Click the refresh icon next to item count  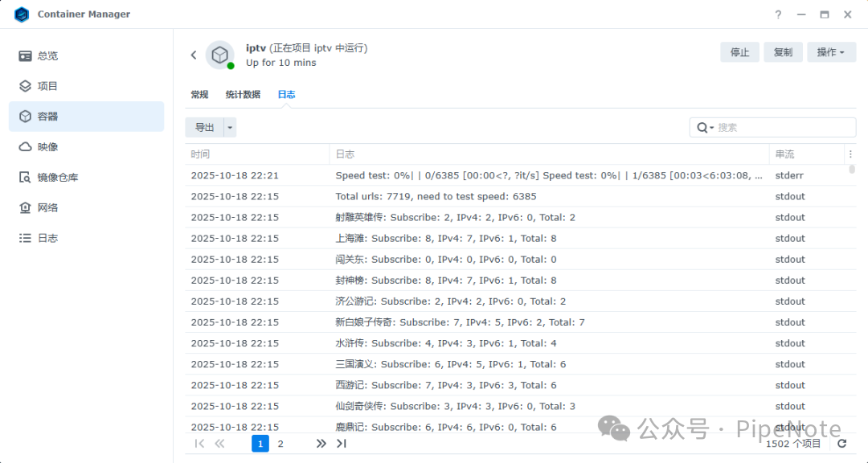point(842,444)
